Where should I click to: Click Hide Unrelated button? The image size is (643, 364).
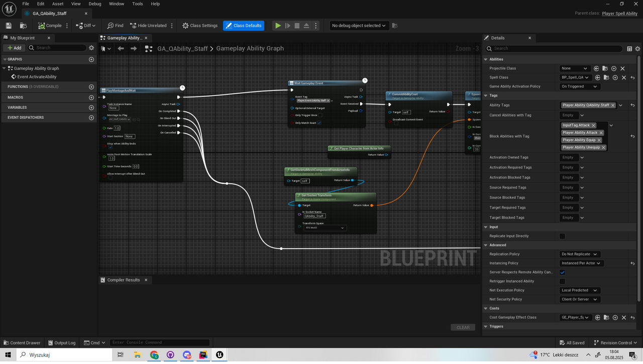148,26
